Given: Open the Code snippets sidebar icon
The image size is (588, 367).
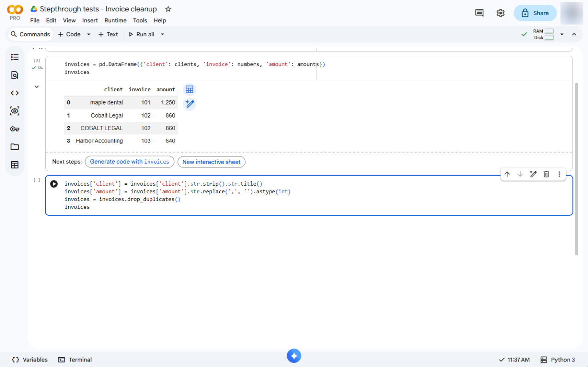Looking at the screenshot, I should (15, 93).
